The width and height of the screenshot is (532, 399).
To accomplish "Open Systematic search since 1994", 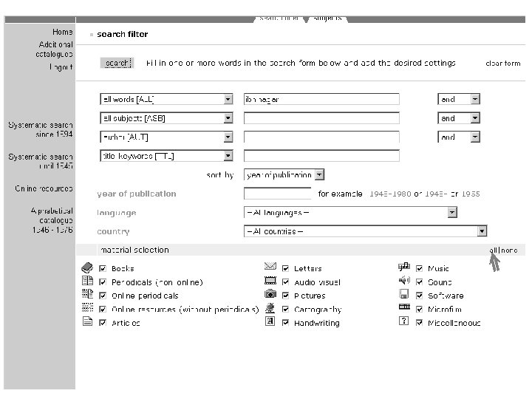I will pyautogui.click(x=41, y=129).
